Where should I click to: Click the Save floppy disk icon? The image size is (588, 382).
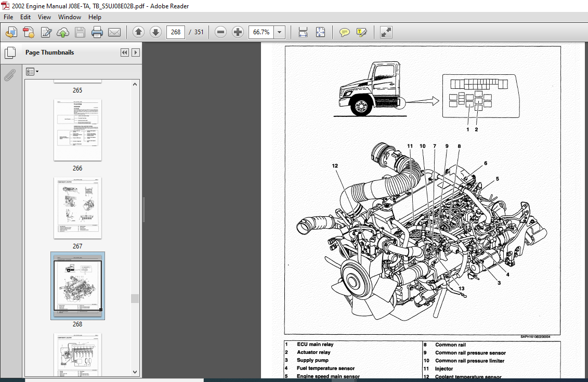pyautogui.click(x=80, y=32)
